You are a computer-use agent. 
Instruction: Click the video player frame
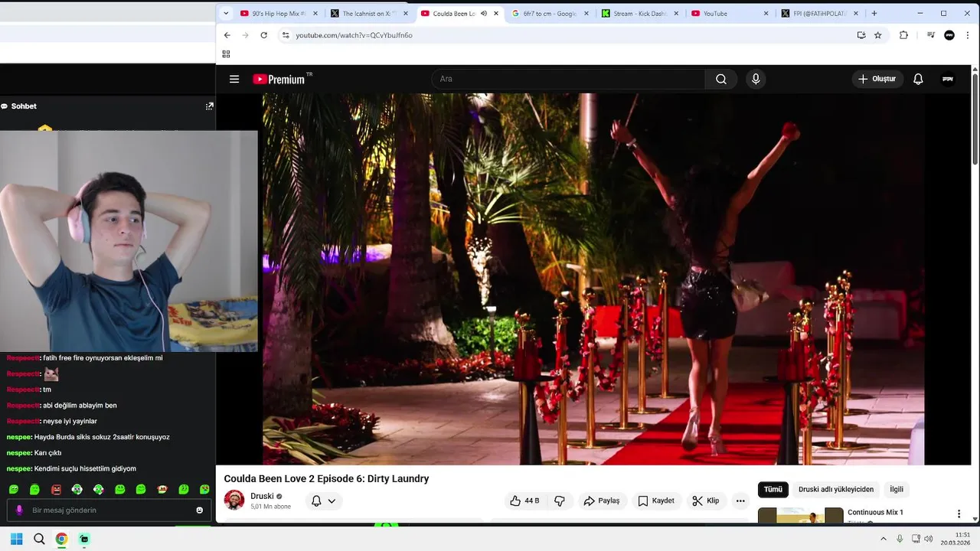coord(593,279)
